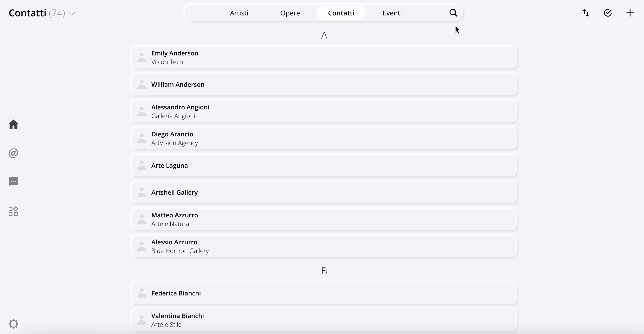Click the section letter A header
The height and width of the screenshot is (334, 644).
[x=324, y=35]
